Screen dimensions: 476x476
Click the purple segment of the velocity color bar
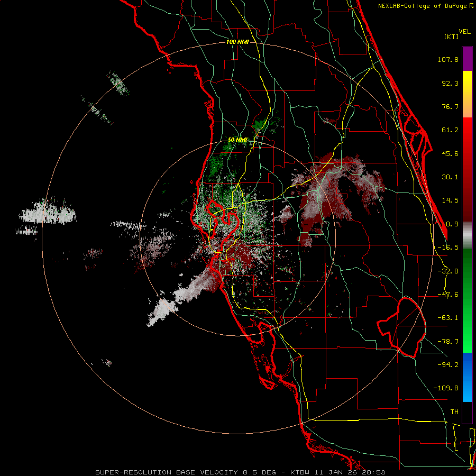[x=467, y=59]
